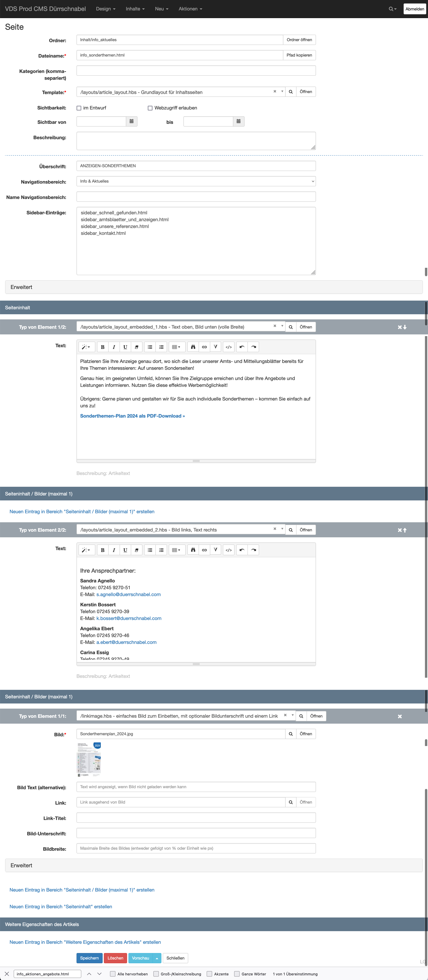
Task: Insert link in first Text editor
Action: [204, 347]
